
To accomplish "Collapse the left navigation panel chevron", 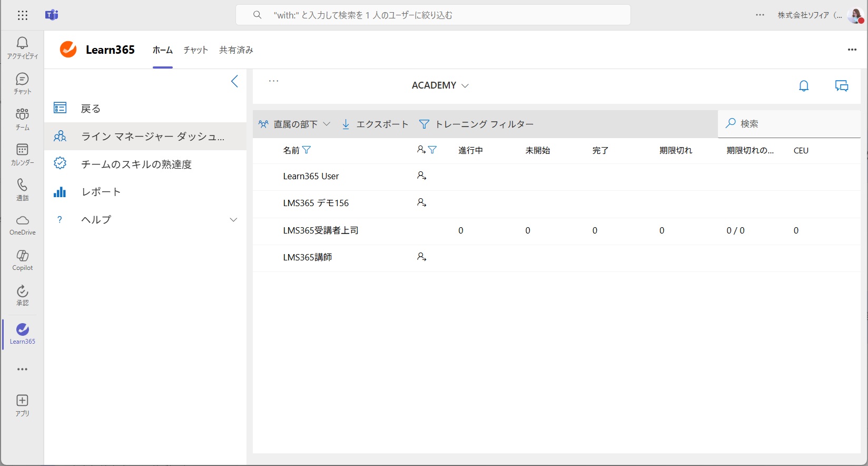I will click(234, 81).
